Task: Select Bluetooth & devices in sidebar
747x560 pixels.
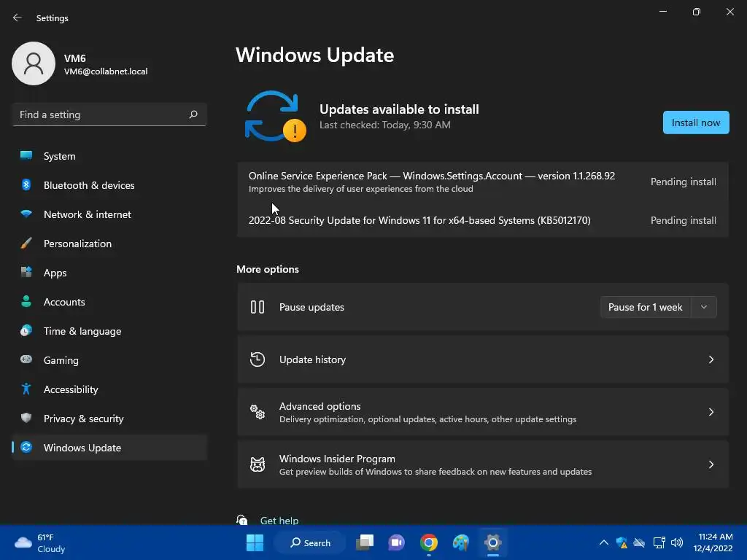Action: (109, 185)
